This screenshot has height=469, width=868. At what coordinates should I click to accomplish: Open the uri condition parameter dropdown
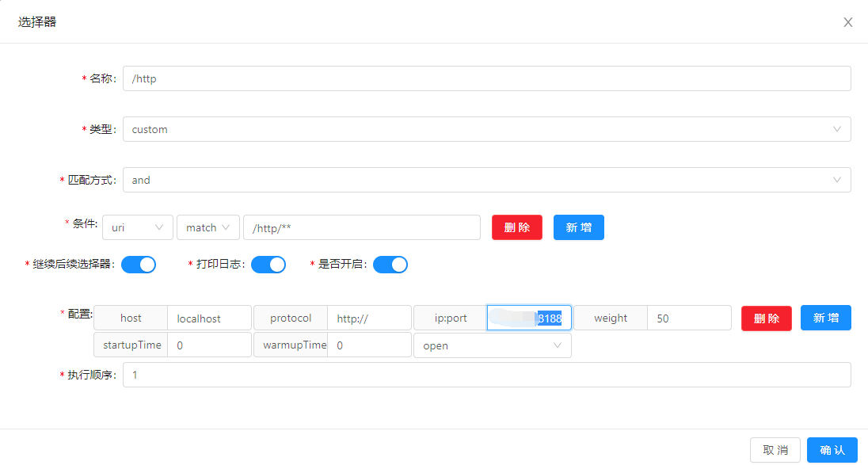point(138,227)
